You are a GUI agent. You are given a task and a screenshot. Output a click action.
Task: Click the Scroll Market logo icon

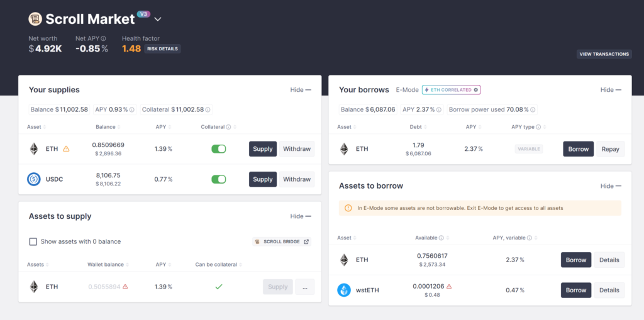click(x=35, y=19)
